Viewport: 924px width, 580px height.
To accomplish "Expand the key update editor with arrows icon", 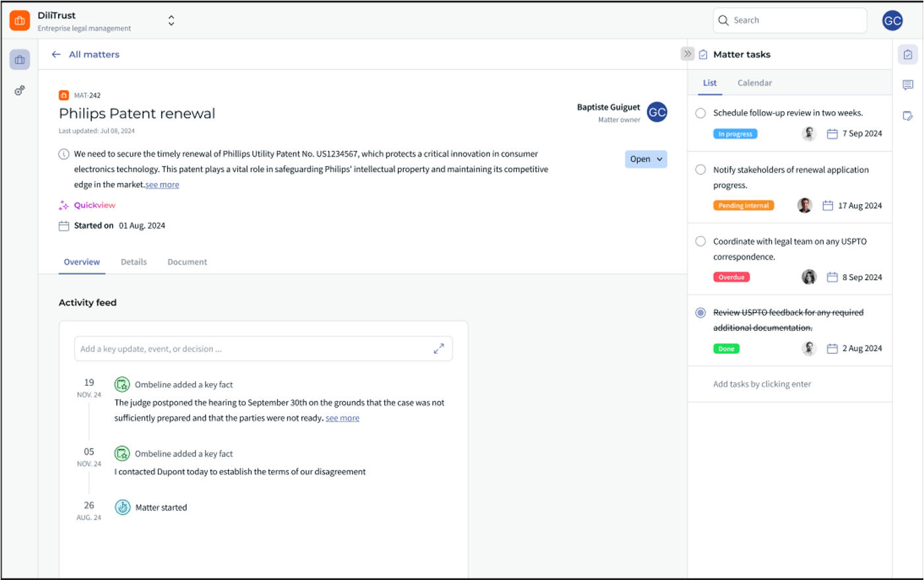I will coord(439,349).
